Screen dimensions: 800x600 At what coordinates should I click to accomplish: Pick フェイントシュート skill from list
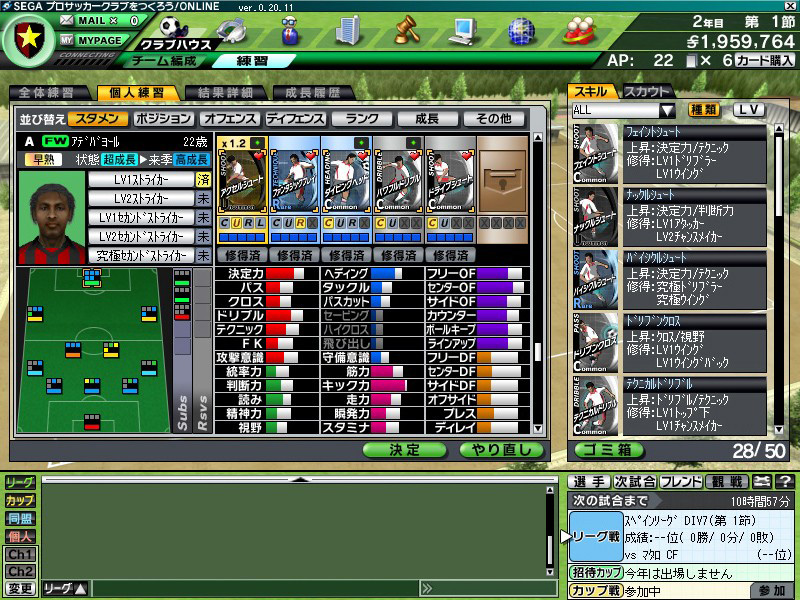[669, 154]
